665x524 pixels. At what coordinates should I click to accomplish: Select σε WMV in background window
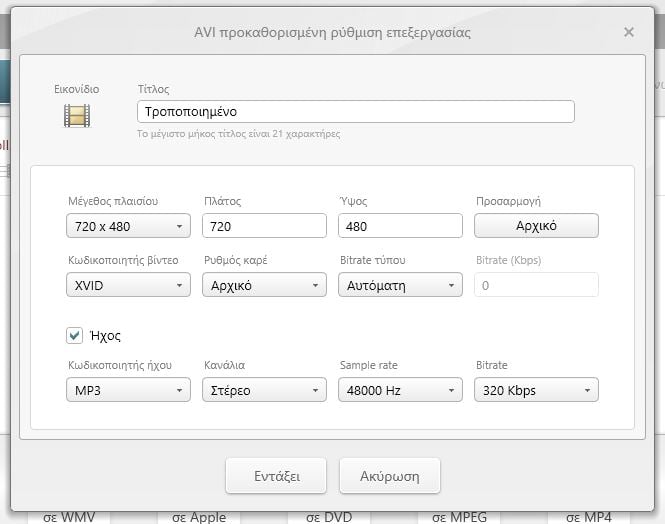pyautogui.click(x=69, y=517)
